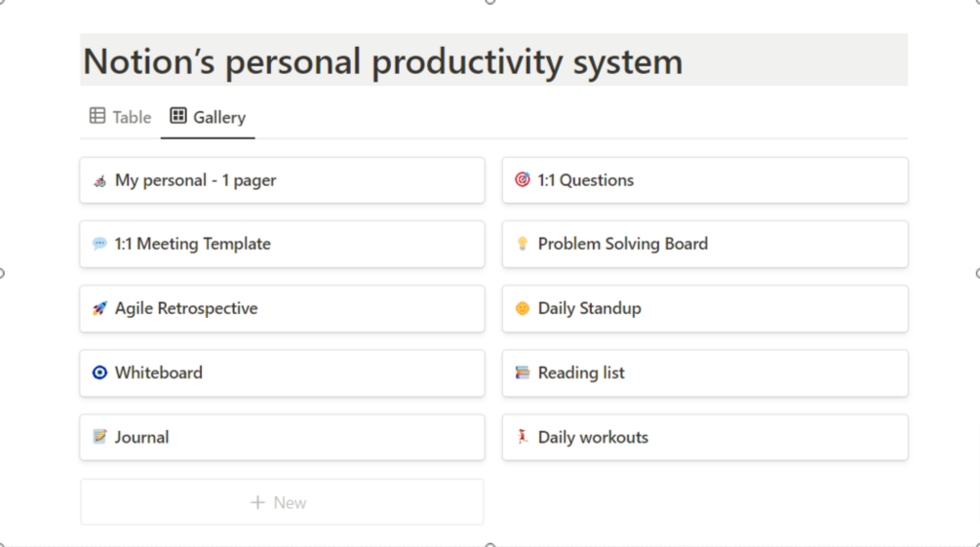Click the figure icon next to Daily workouts
This screenshot has height=547, width=980.
523,438
